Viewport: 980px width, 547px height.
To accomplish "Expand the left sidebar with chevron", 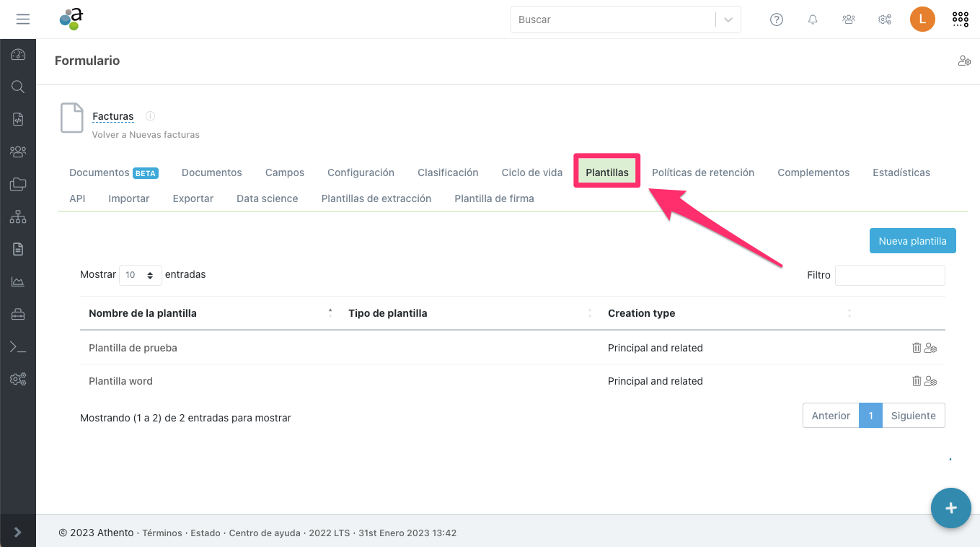I will (18, 533).
